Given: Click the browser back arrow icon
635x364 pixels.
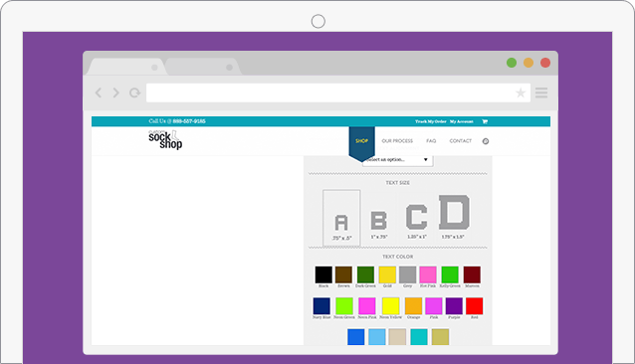Looking at the screenshot, I should pyautogui.click(x=98, y=92).
